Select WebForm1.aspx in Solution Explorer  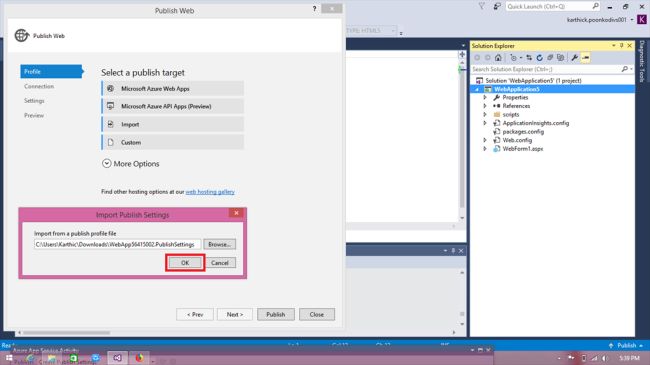point(523,148)
